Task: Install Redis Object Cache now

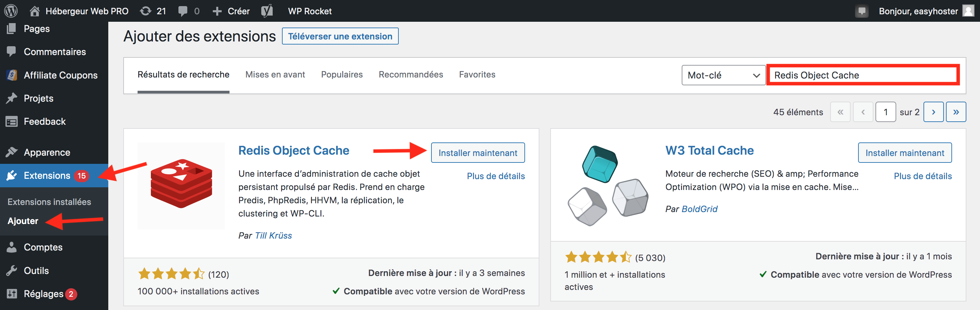Action: [x=477, y=153]
